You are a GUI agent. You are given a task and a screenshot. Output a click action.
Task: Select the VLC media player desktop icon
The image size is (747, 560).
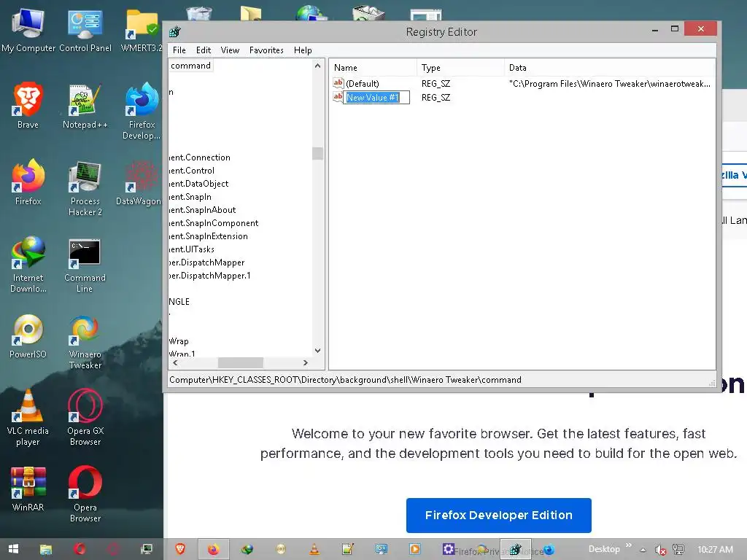tap(28, 417)
